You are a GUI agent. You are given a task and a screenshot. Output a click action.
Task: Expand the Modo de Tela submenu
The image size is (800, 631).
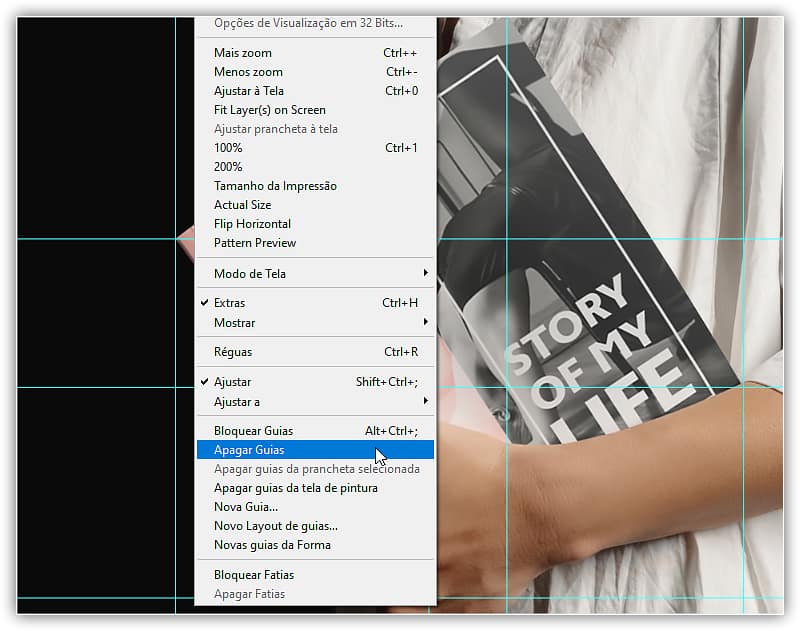pos(315,274)
